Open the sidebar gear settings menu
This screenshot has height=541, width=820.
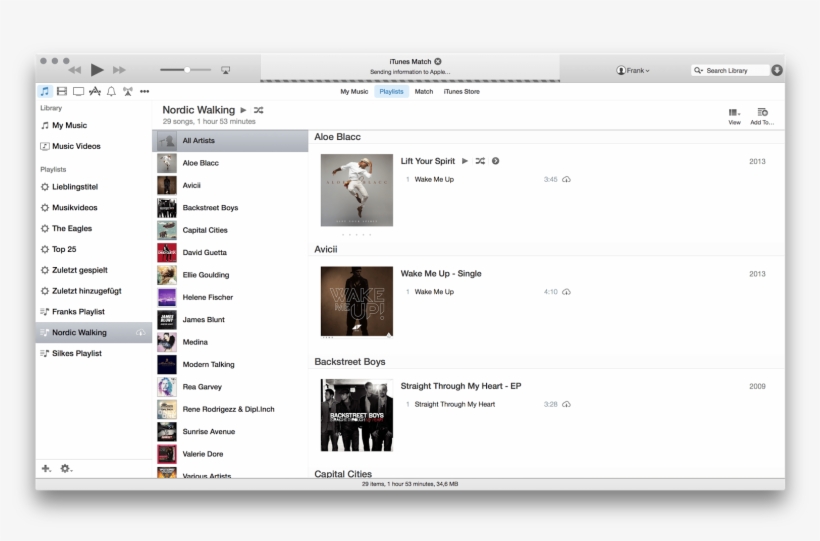66,469
